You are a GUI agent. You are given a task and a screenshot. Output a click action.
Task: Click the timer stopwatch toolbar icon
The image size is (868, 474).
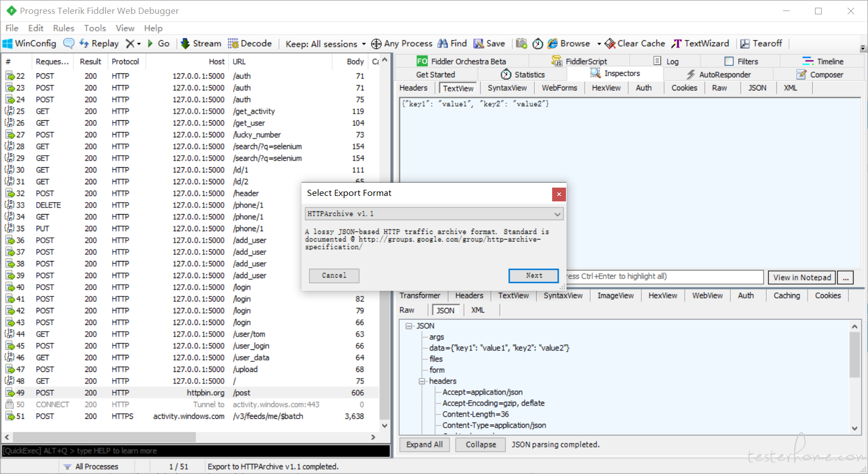[538, 44]
